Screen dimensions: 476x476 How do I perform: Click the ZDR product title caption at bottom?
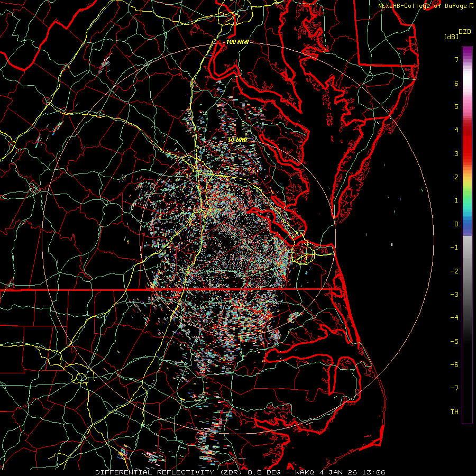(240, 472)
